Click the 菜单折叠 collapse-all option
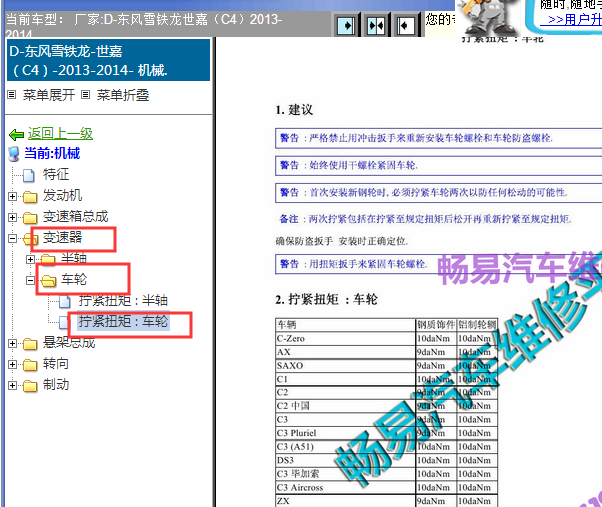This screenshot has height=507, width=602. 123,95
